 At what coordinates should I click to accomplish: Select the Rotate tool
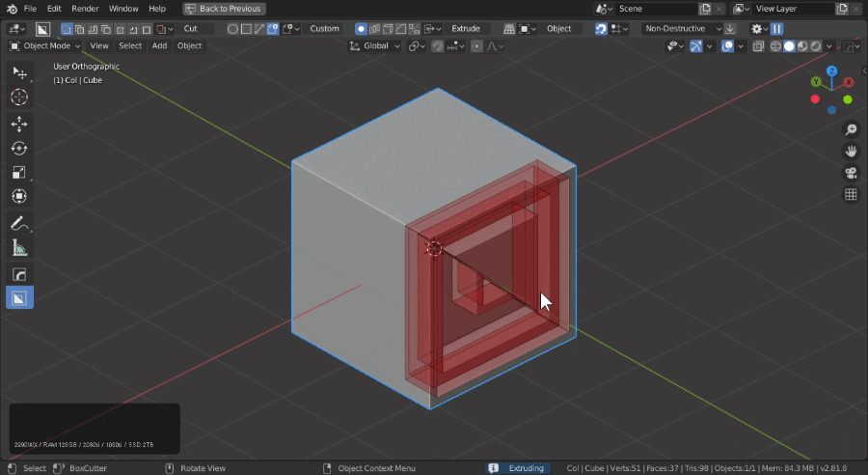[x=19, y=148]
